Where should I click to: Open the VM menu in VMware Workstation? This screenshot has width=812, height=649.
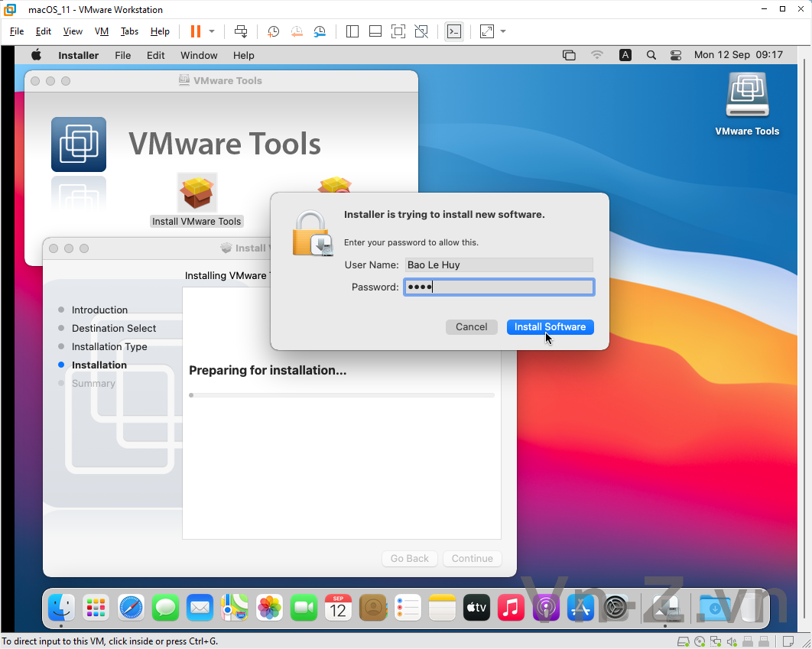[102, 31]
